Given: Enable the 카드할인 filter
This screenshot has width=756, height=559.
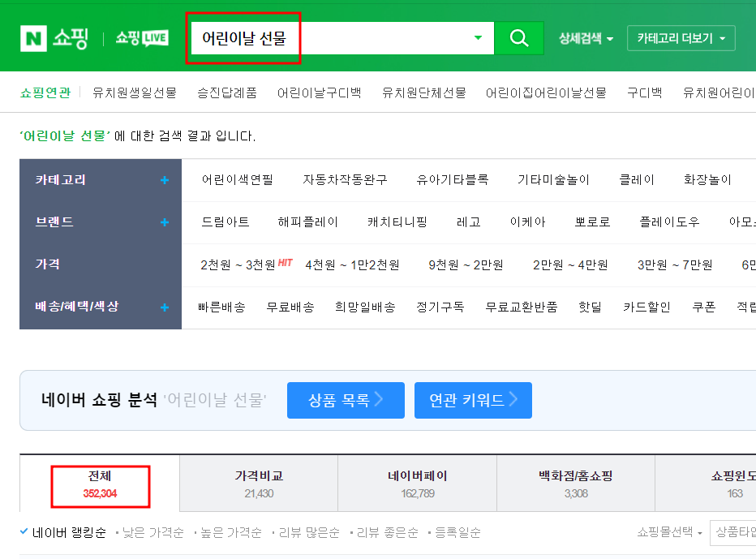Looking at the screenshot, I should tap(647, 307).
